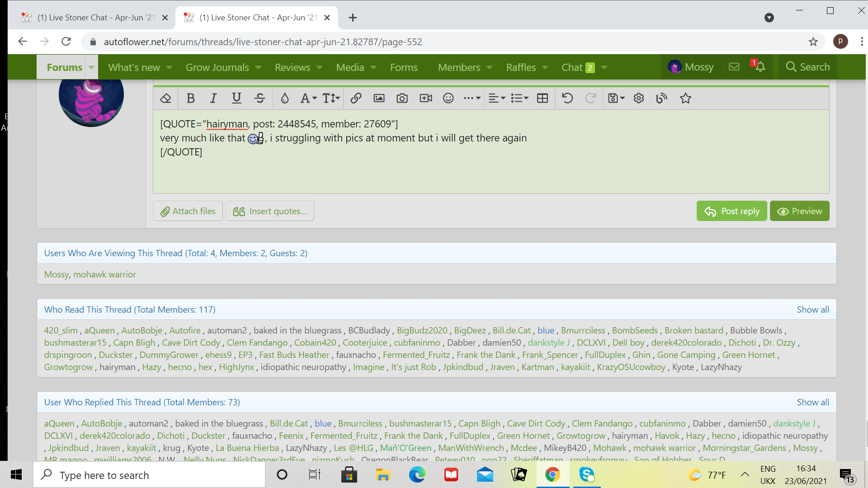Open the Windows Start menu

point(16,475)
